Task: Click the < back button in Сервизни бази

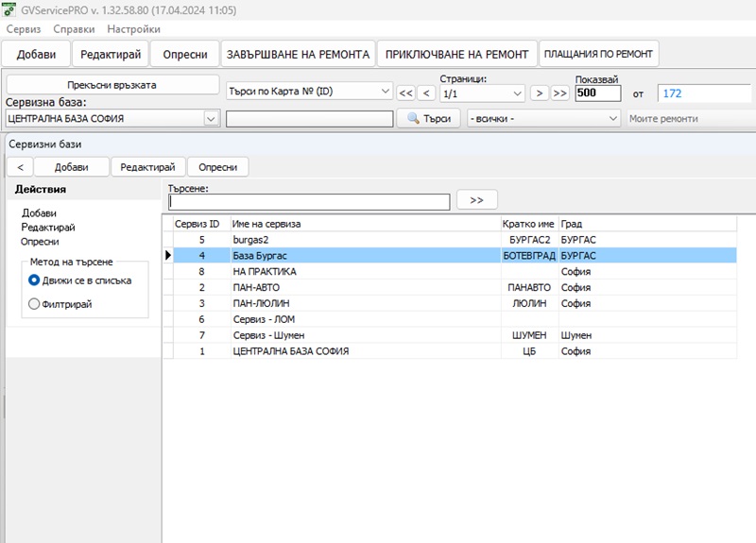Action: pyautogui.click(x=20, y=167)
